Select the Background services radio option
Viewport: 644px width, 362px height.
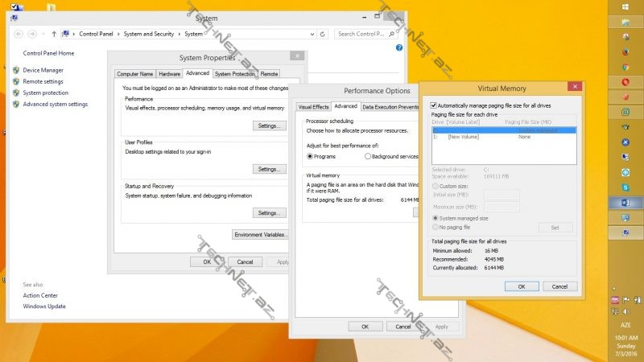tap(368, 156)
